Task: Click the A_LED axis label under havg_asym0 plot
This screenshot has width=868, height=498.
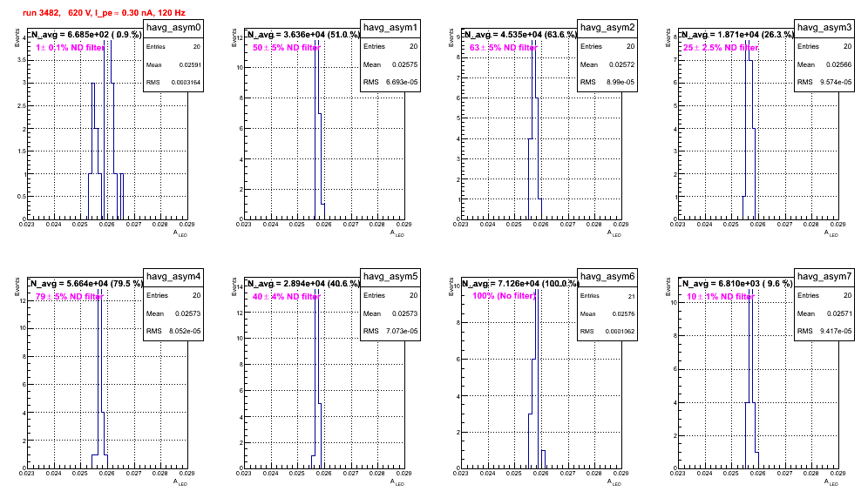Action: coord(180,233)
